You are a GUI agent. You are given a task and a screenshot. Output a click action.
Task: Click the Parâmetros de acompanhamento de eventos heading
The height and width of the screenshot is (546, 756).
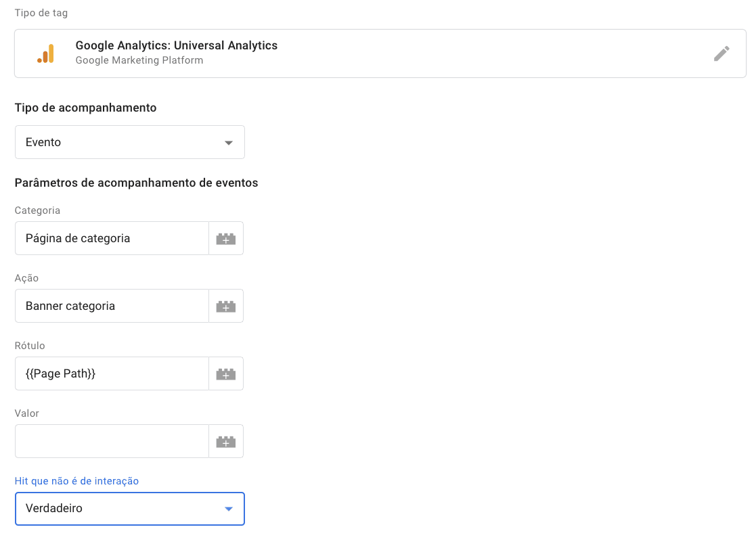click(x=136, y=183)
